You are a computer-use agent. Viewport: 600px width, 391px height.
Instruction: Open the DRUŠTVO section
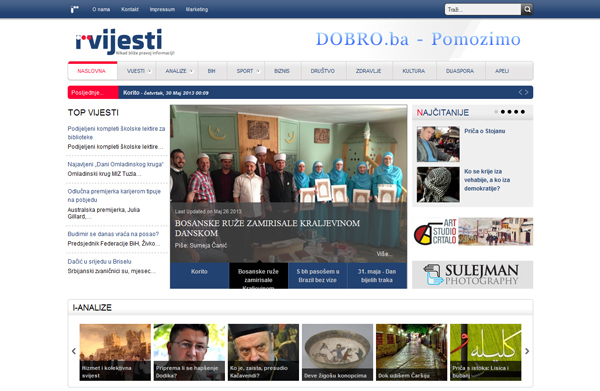(x=323, y=71)
